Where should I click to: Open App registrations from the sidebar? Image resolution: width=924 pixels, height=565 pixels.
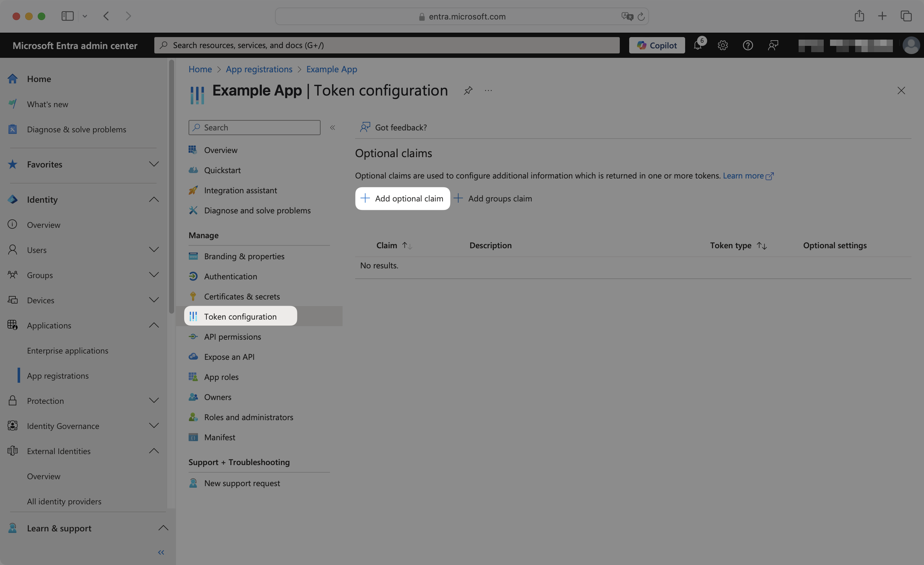[58, 375]
